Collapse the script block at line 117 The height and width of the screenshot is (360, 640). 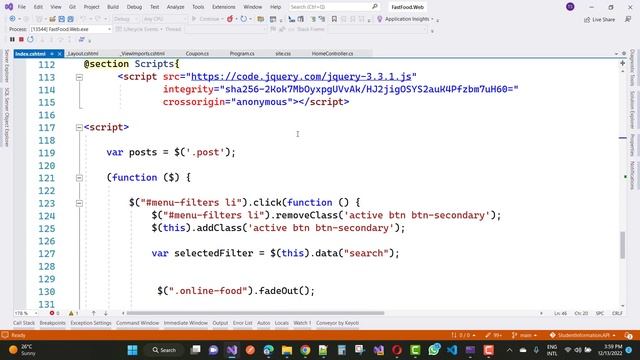click(x=79, y=127)
